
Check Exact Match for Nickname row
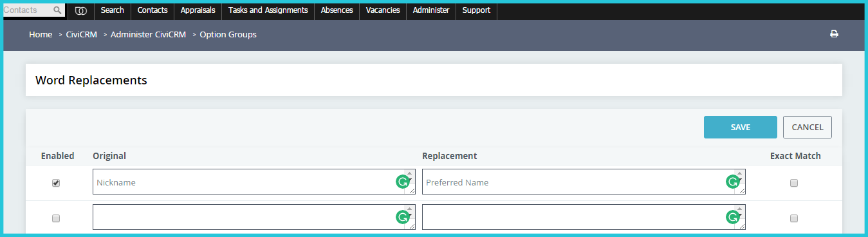(794, 183)
